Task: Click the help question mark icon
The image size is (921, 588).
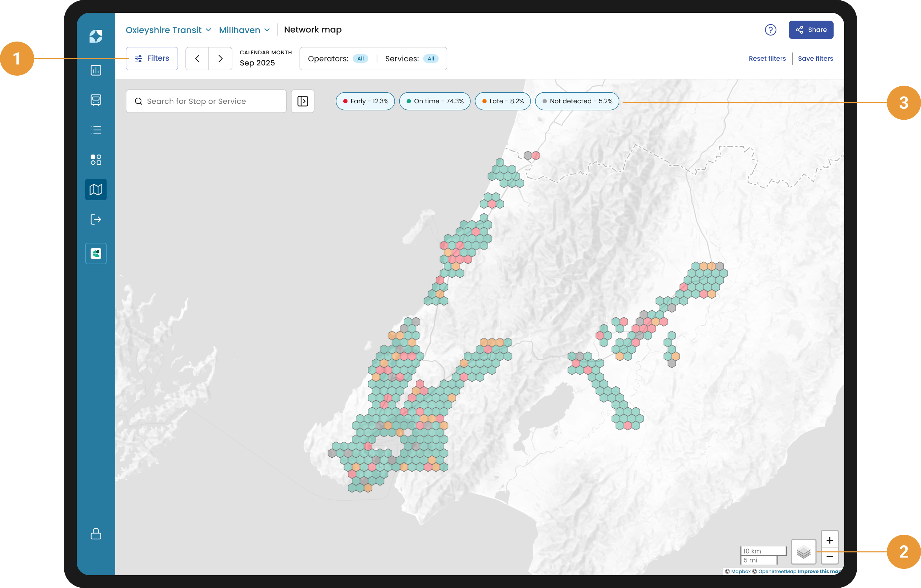Action: pyautogui.click(x=770, y=30)
